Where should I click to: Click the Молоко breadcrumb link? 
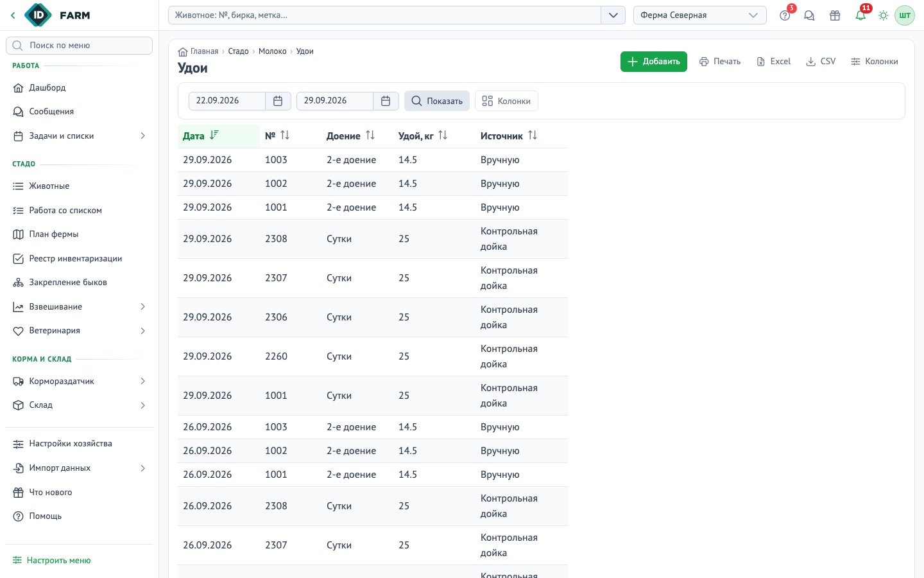click(273, 51)
